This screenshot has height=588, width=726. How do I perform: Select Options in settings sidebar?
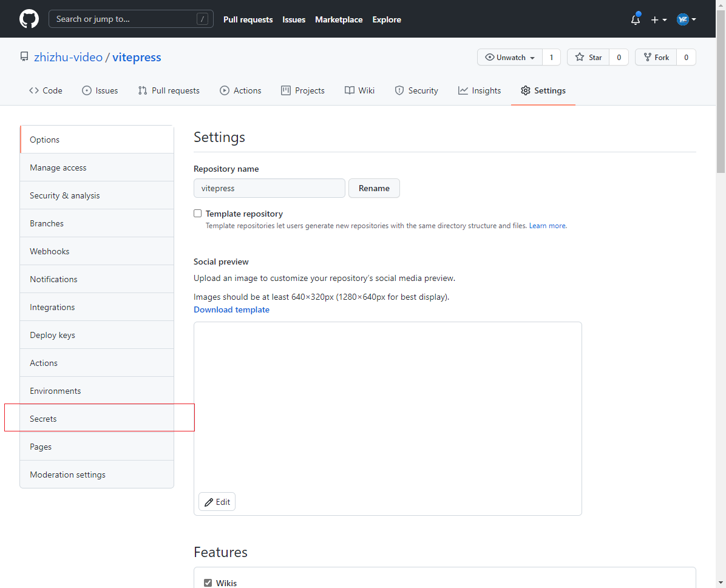click(97, 140)
